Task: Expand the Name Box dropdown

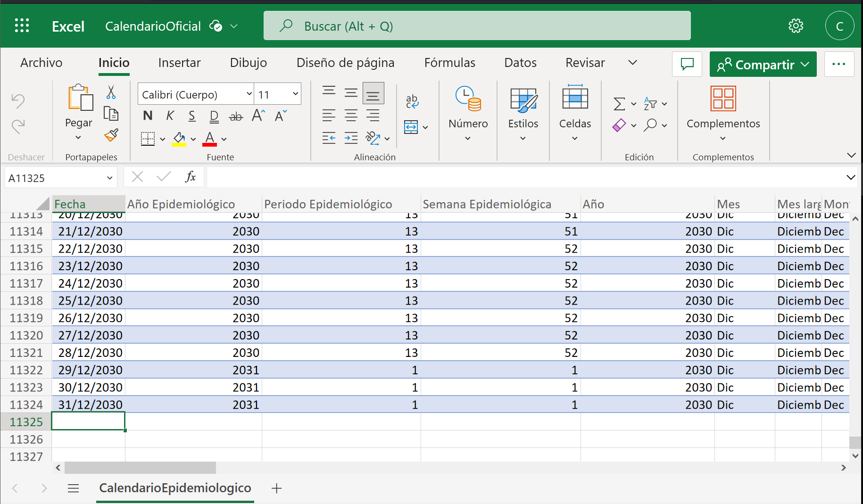Action: point(109,178)
